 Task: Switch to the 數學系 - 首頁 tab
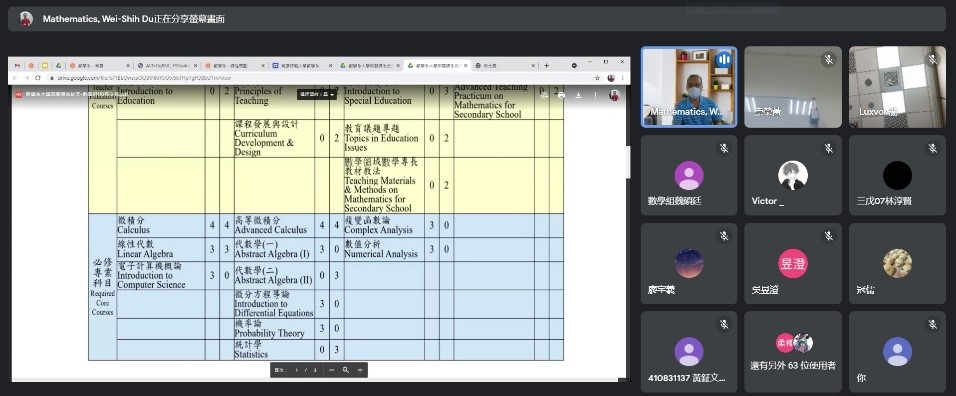pos(99,65)
